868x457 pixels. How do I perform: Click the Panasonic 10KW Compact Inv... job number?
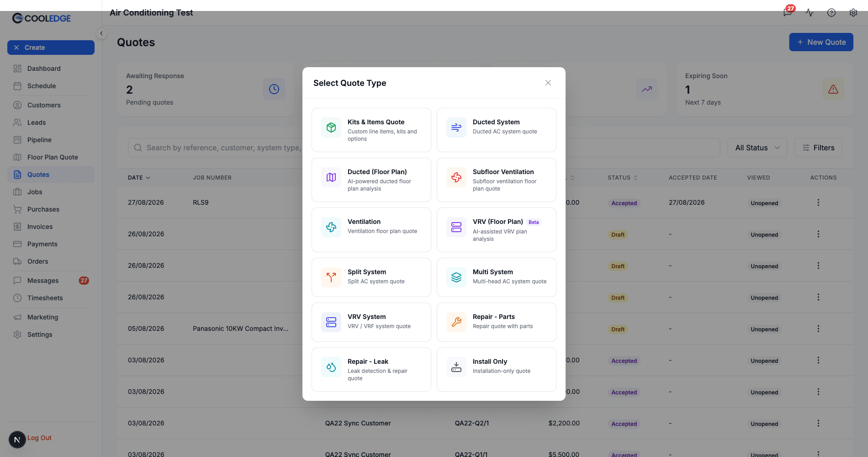coord(240,329)
